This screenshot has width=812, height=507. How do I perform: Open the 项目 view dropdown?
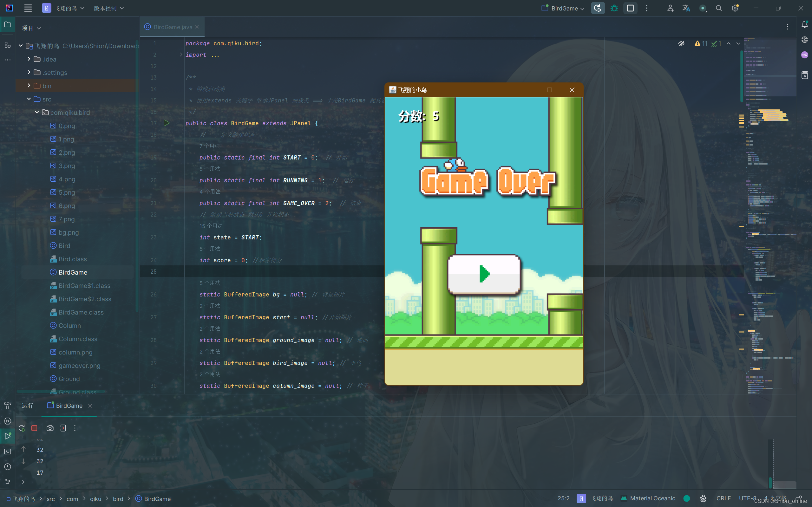point(31,28)
